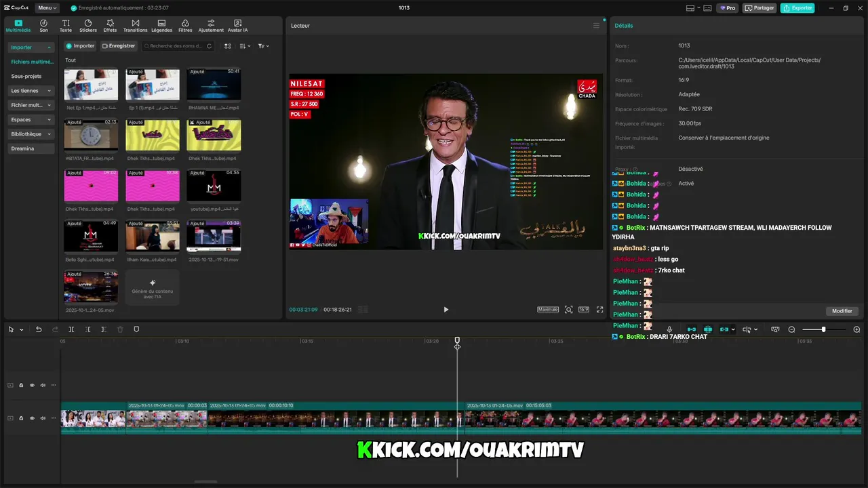Expand the Espaces section
This screenshot has width=868, height=488.
tap(31, 119)
